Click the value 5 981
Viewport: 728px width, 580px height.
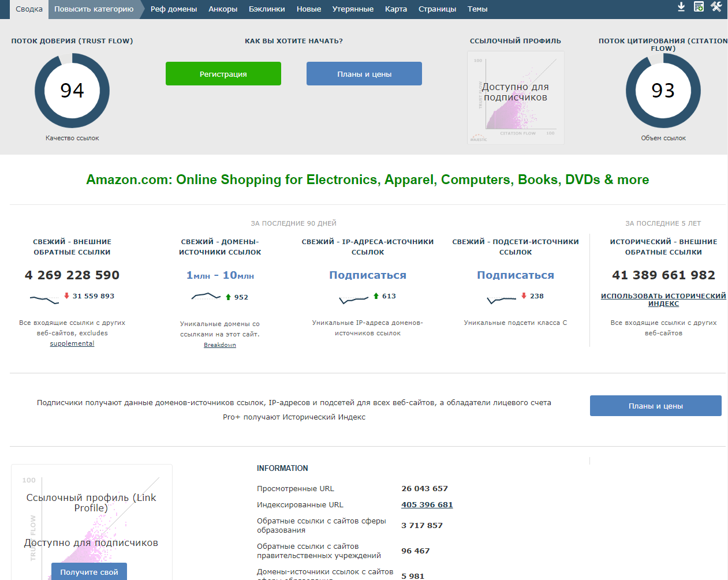pos(413,576)
